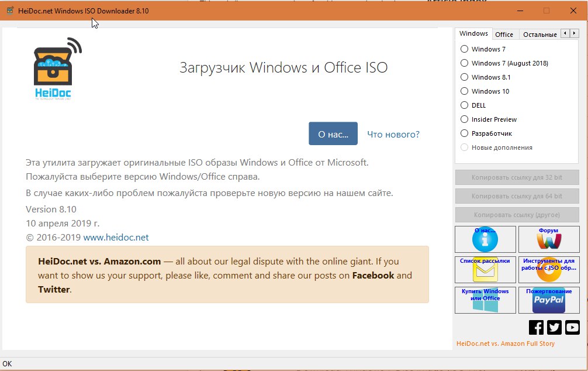Open the Форум icon tile
The width and height of the screenshot is (588, 371).
pos(549,239)
